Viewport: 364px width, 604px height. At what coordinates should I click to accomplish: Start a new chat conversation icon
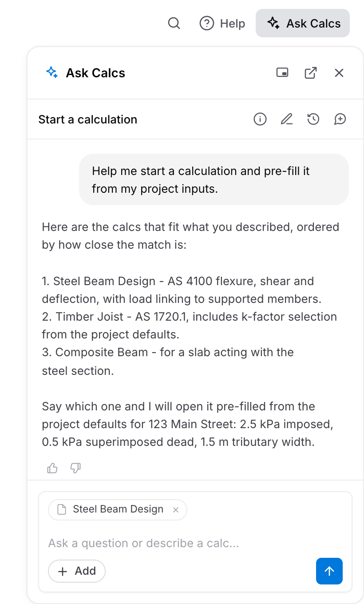click(x=340, y=119)
